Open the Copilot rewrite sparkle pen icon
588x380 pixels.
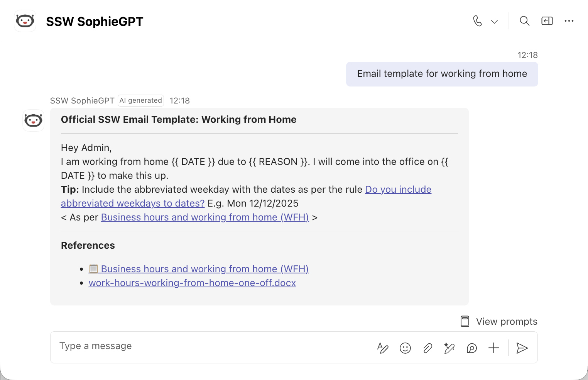tap(449, 348)
